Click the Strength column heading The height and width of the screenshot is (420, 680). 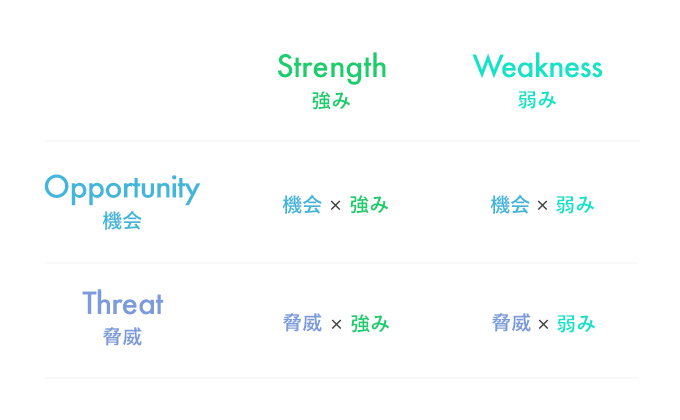[x=332, y=68]
